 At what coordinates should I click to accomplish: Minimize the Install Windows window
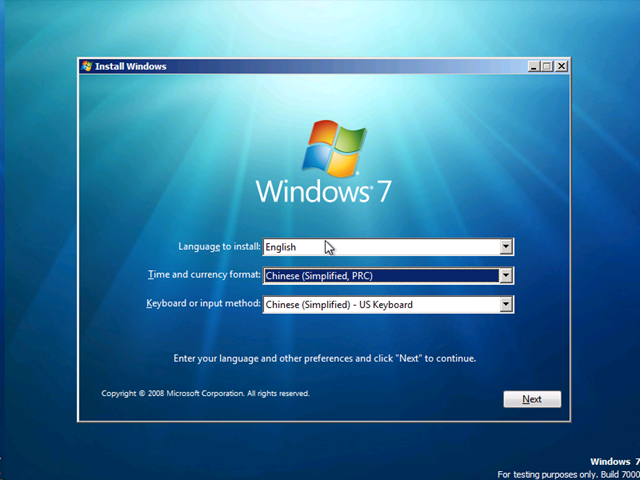(534, 66)
